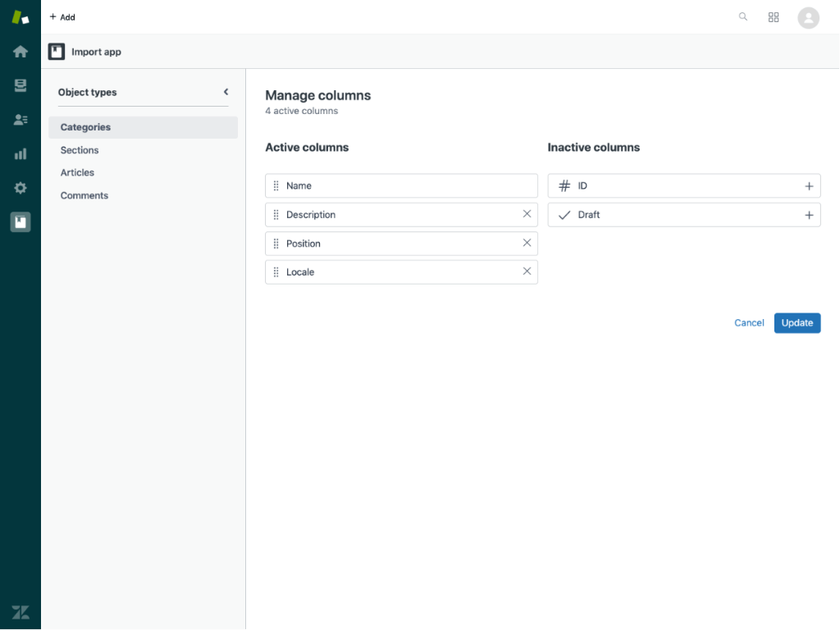Switch to Articles object type
The image size is (840, 630).
pyautogui.click(x=77, y=172)
